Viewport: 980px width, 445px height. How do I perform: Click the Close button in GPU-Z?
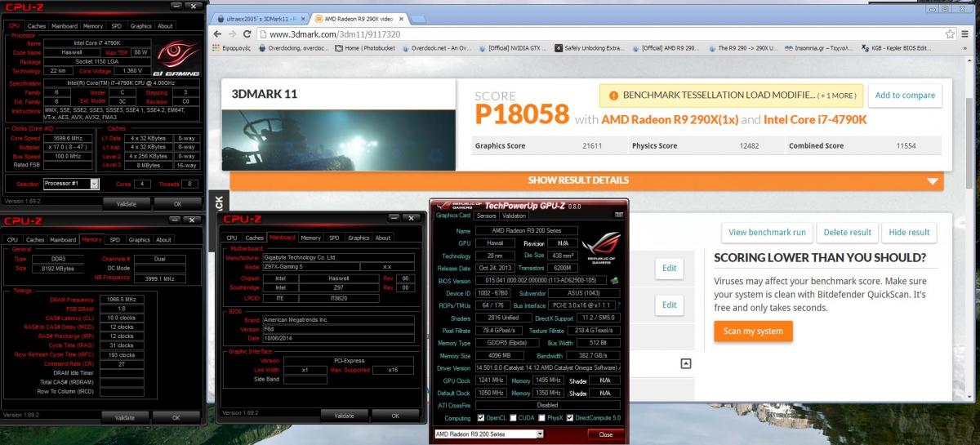tap(605, 434)
